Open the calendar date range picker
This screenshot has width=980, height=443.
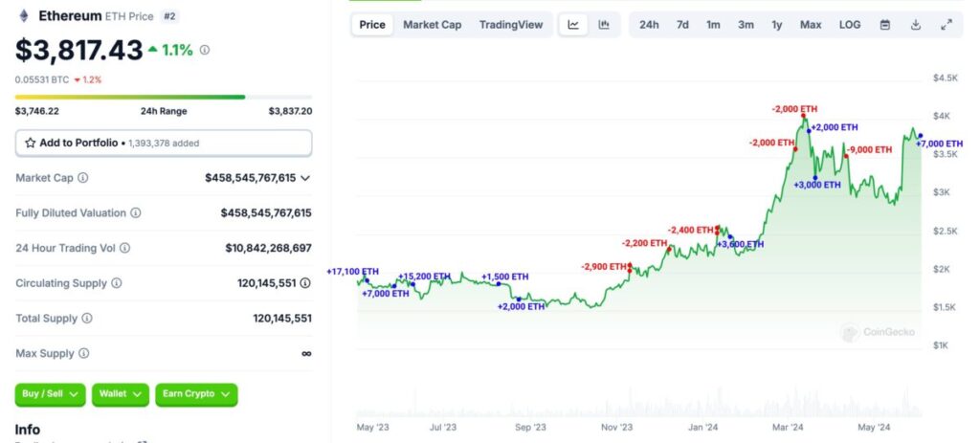[884, 25]
